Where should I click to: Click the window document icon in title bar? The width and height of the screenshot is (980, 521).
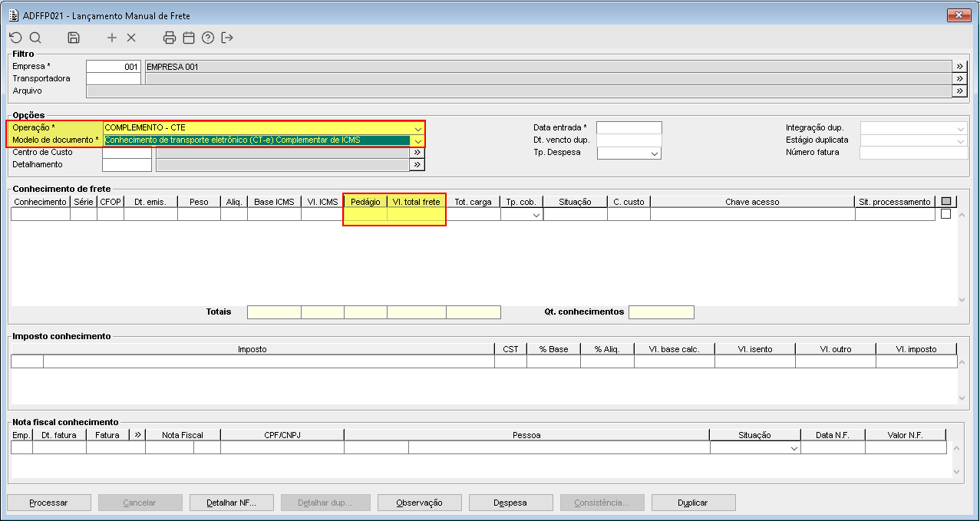(13, 15)
